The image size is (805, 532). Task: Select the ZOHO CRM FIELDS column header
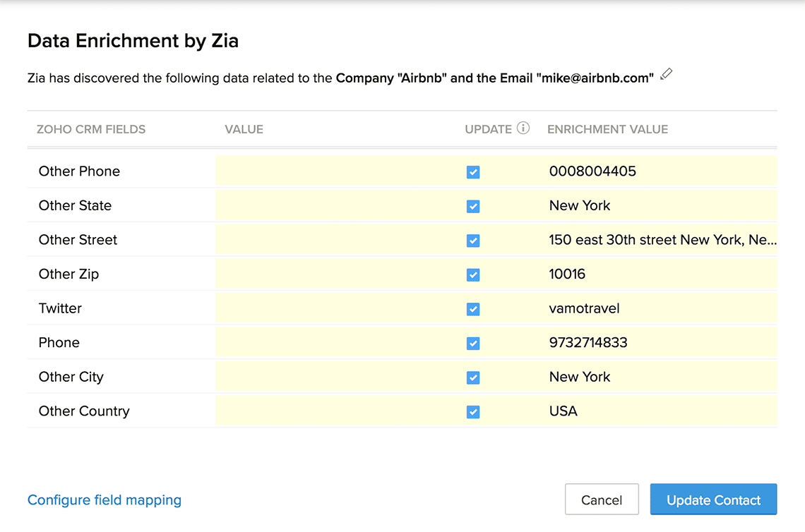coord(91,129)
